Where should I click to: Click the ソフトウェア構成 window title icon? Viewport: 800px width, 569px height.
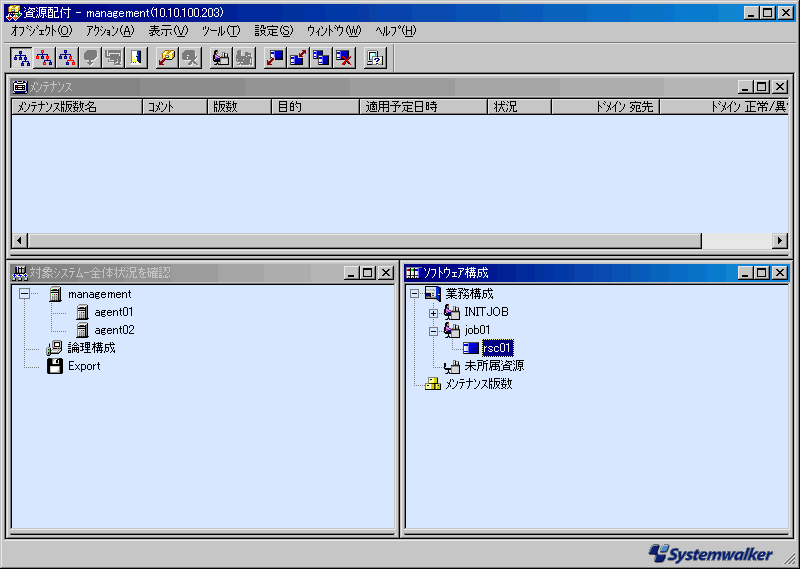412,273
